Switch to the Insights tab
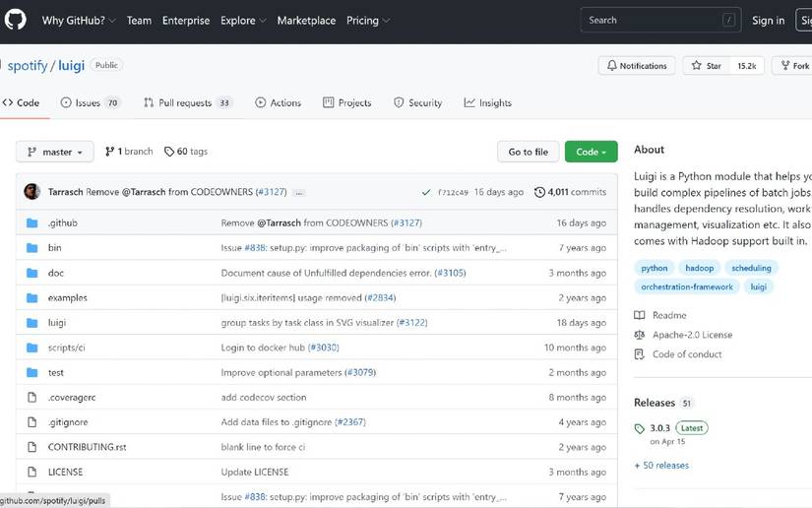The height and width of the screenshot is (508, 812). click(x=488, y=103)
